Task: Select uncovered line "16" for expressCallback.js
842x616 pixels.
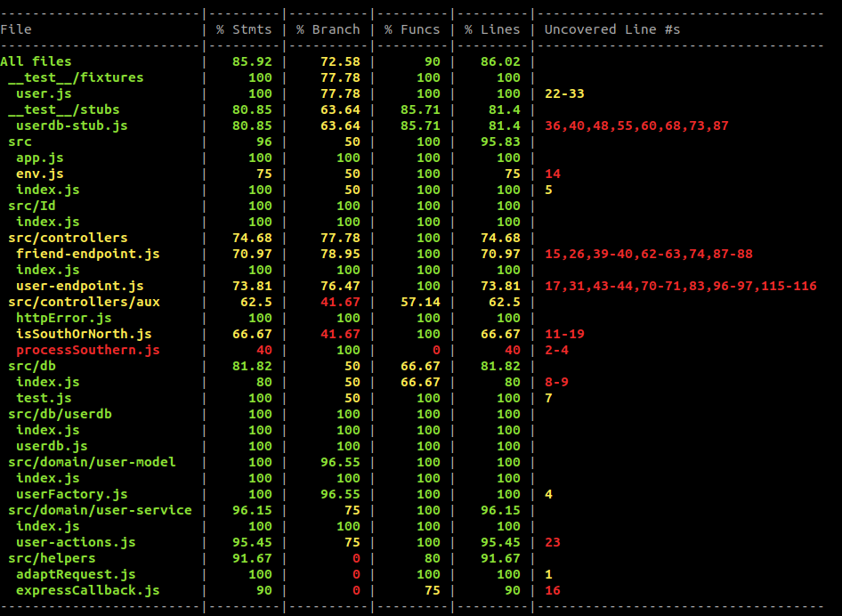Action: click(553, 591)
